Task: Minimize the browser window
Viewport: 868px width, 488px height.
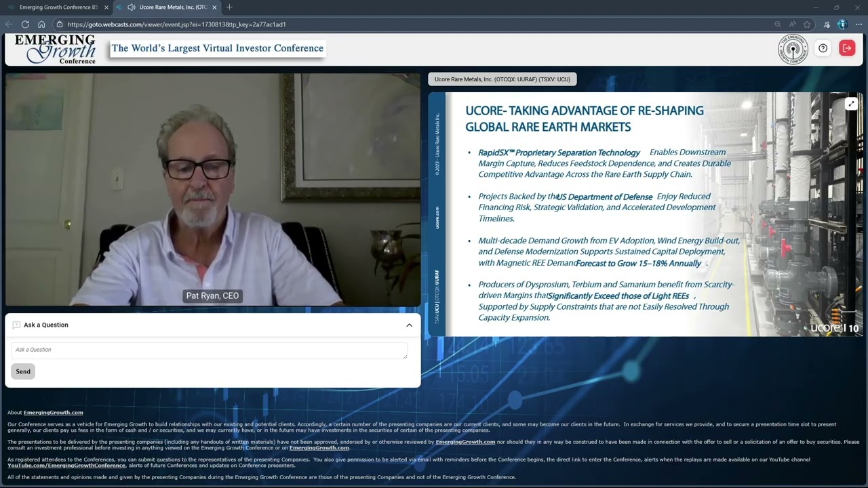Action: (816, 7)
